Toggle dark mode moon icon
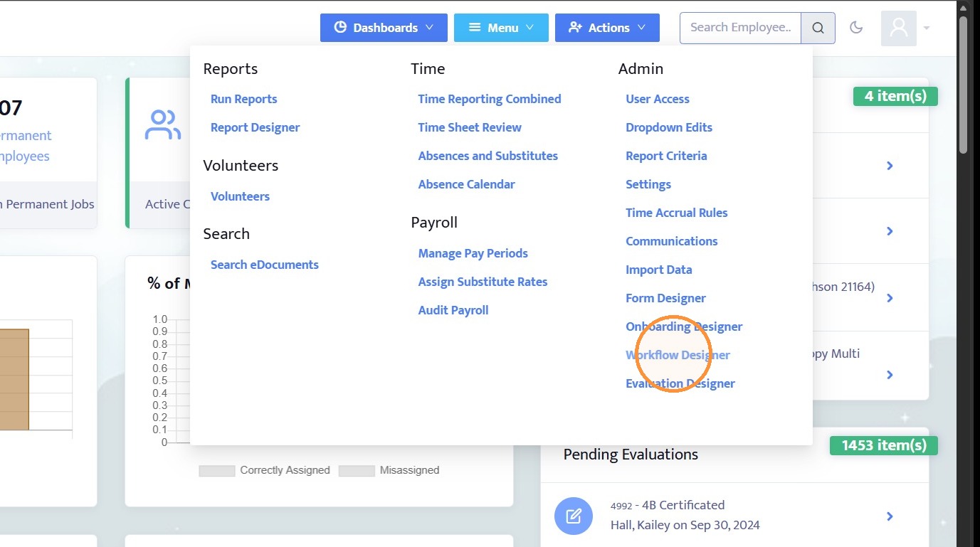The width and height of the screenshot is (980, 547). [856, 28]
